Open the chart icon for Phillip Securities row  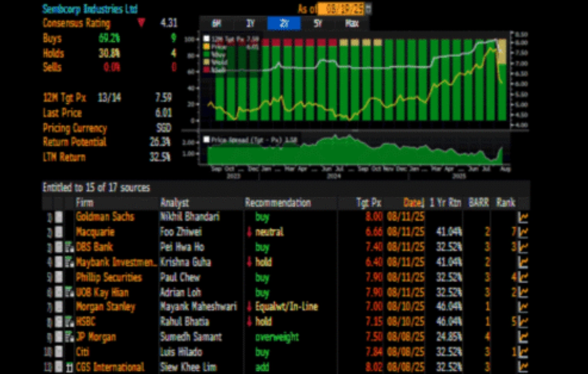pos(523,277)
